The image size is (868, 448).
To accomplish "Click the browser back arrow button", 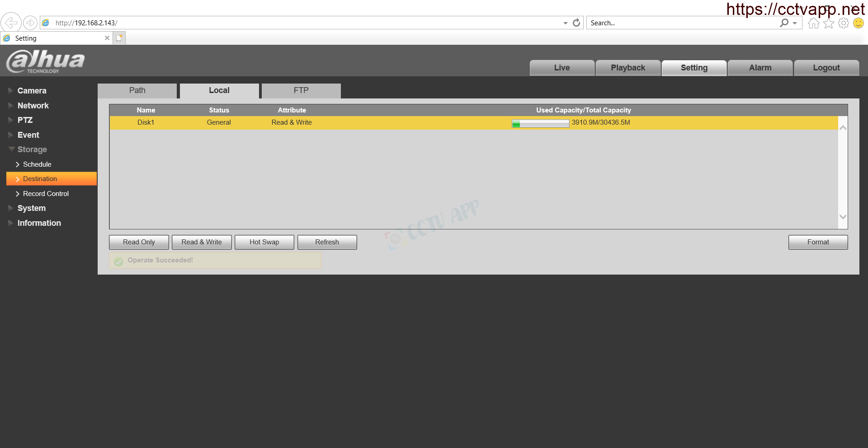I will (11, 23).
